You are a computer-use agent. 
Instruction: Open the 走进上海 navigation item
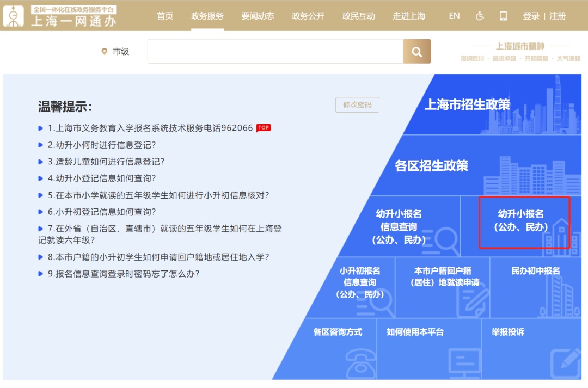pos(409,16)
